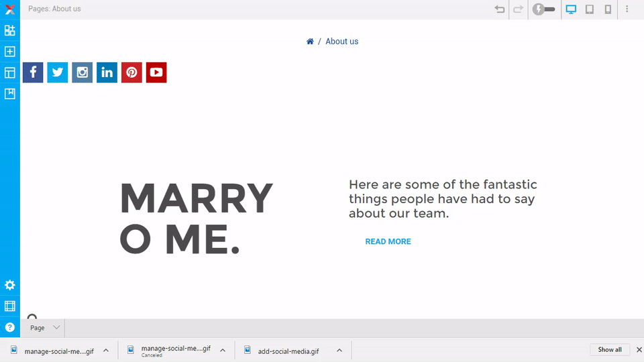Open the settings gear in sidebar
The width and height of the screenshot is (644, 362).
[x=10, y=285]
